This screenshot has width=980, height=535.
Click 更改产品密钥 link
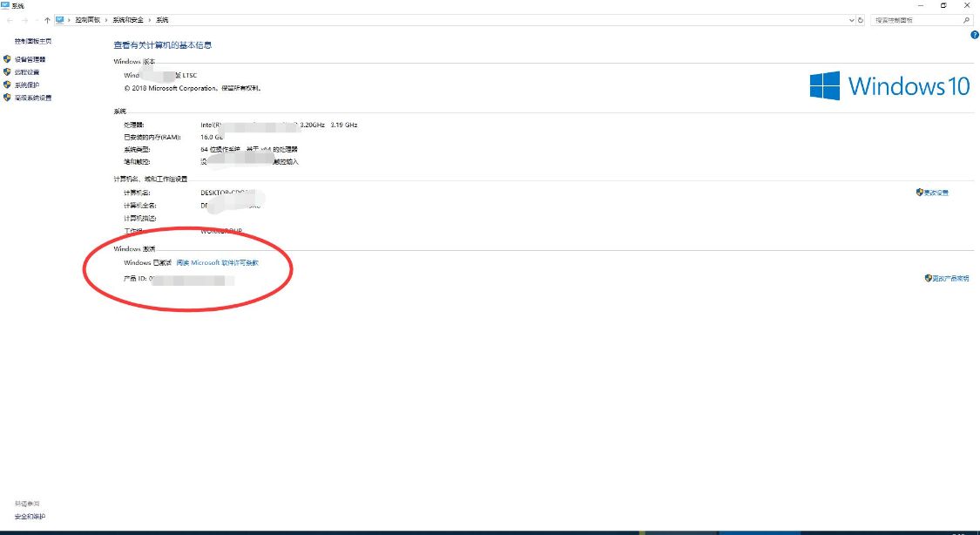pos(947,278)
